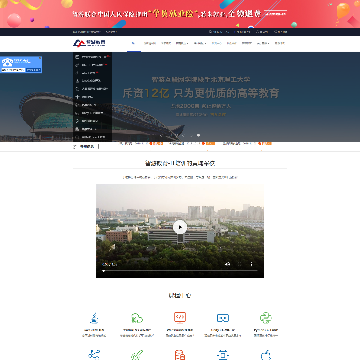Open the green cloud course icon

pyautogui.click(x=137, y=318)
